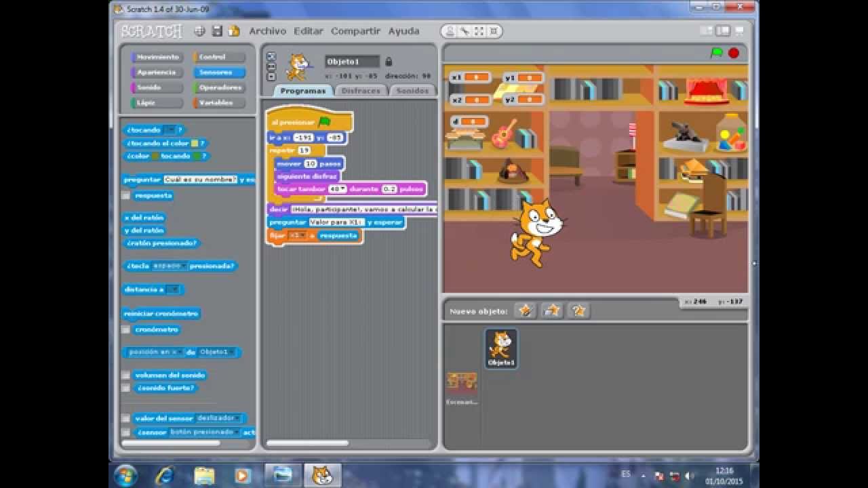Open Windows Explorer from the taskbar
The width and height of the screenshot is (868, 488).
204,475
